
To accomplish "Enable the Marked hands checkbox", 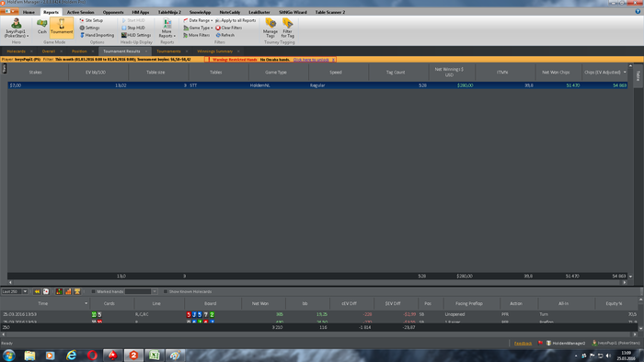I will click(93, 291).
